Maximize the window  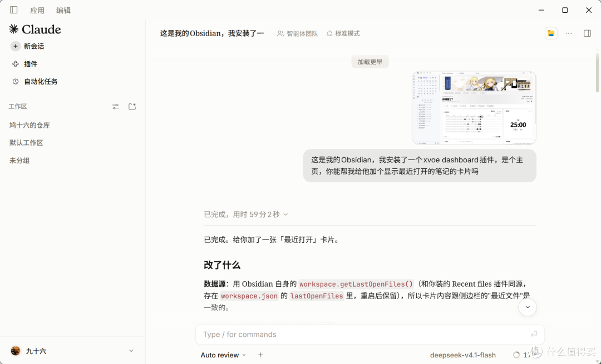tap(565, 10)
